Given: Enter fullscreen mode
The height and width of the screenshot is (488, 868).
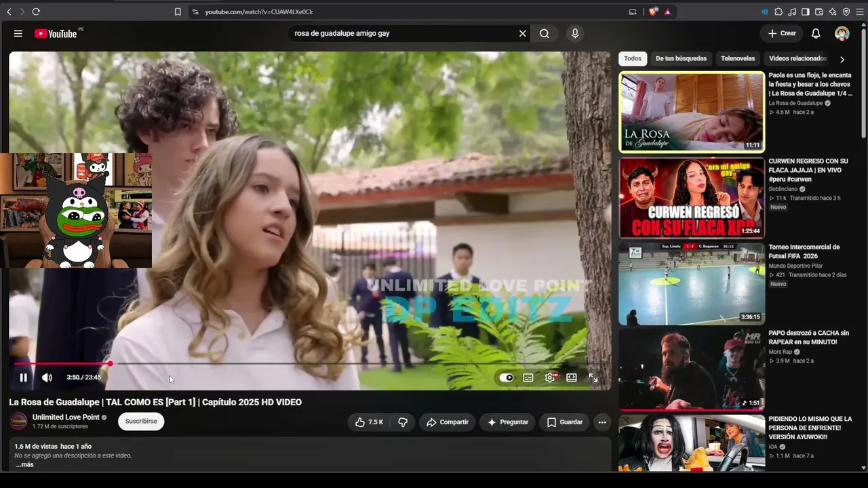Looking at the screenshot, I should coord(593,378).
